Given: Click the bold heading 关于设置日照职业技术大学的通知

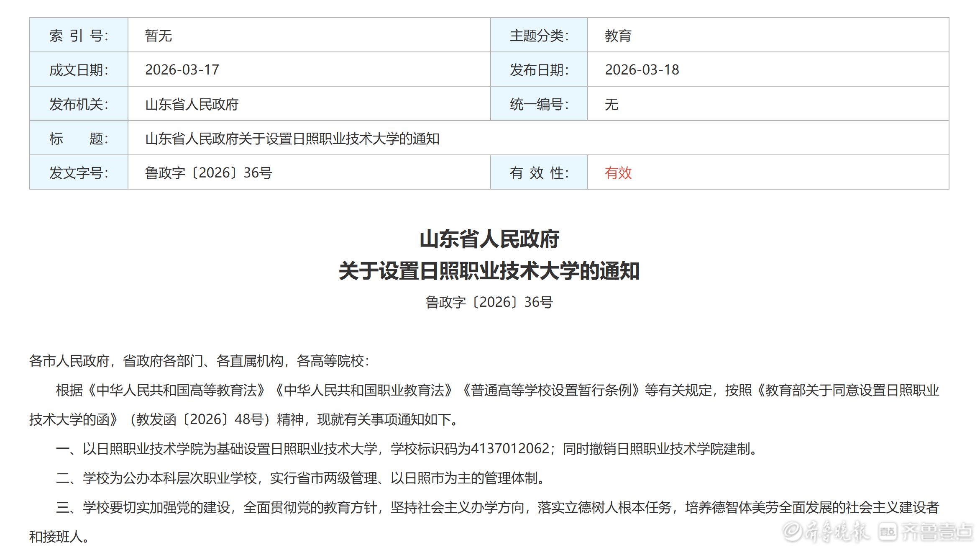Looking at the screenshot, I should pos(489,271).
